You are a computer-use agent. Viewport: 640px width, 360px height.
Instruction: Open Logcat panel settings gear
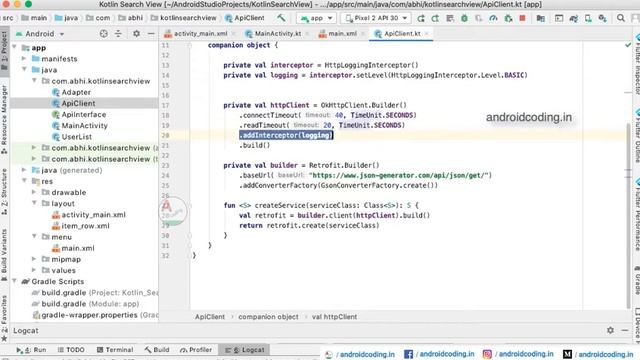click(610, 330)
